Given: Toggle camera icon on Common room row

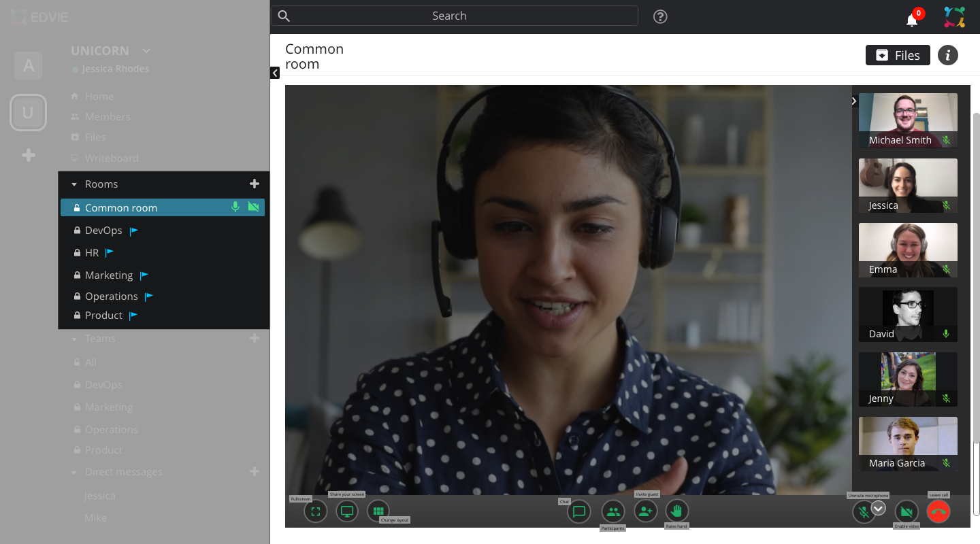Looking at the screenshot, I should [253, 207].
